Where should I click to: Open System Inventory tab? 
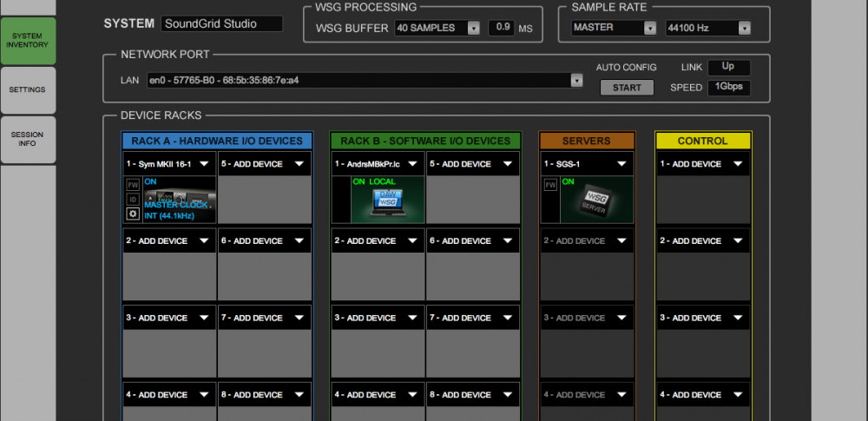coord(28,41)
